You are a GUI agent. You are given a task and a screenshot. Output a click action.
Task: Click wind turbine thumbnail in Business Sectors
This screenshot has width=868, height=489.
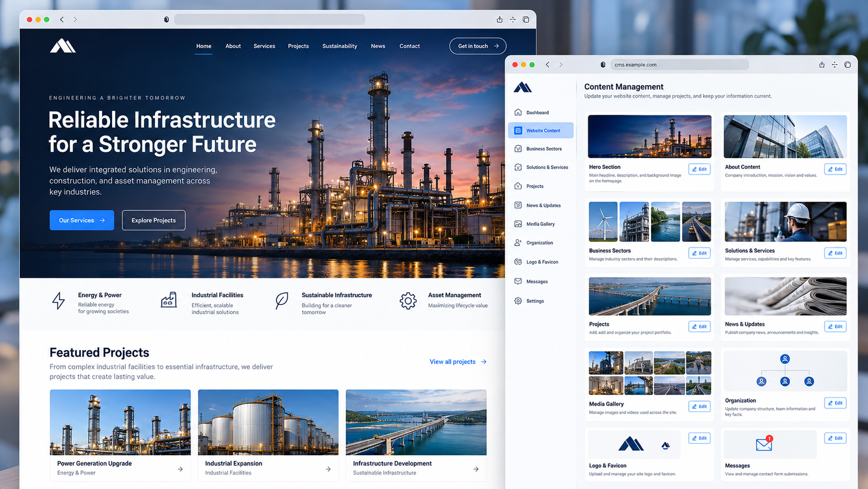603,222
